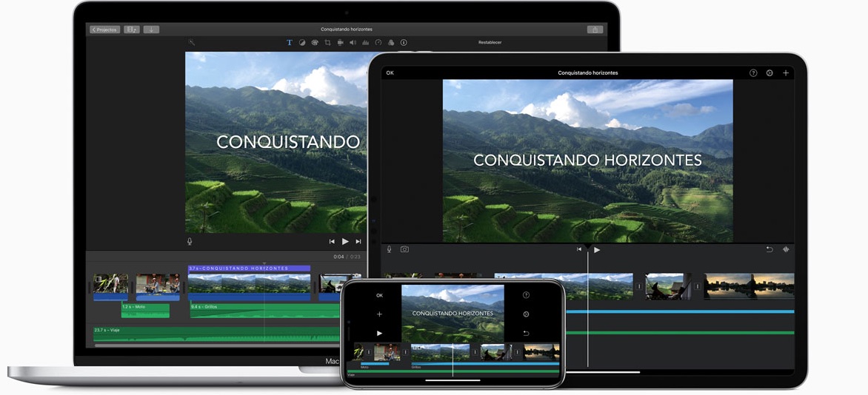Play the preview on the Mac
The width and height of the screenshot is (868, 395).
click(x=345, y=241)
